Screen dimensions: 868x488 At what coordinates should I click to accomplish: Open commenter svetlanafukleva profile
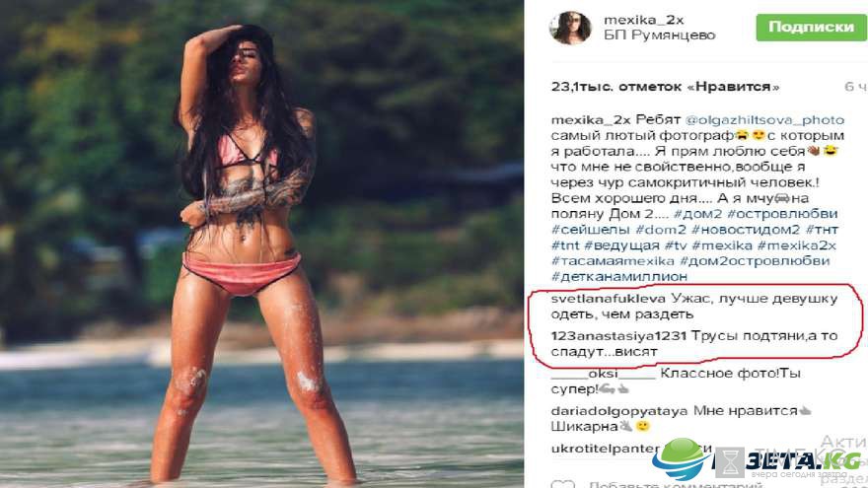(x=608, y=299)
